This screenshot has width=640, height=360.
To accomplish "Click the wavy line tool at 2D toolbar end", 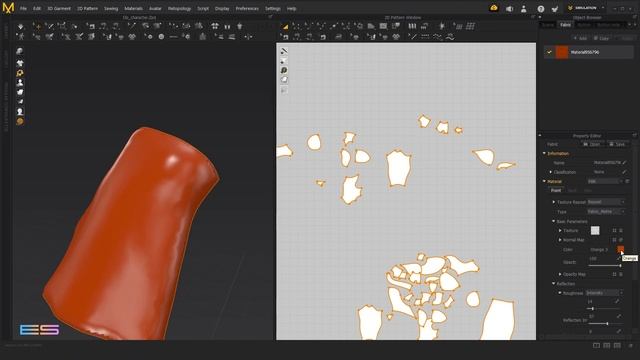I will click(450, 37).
